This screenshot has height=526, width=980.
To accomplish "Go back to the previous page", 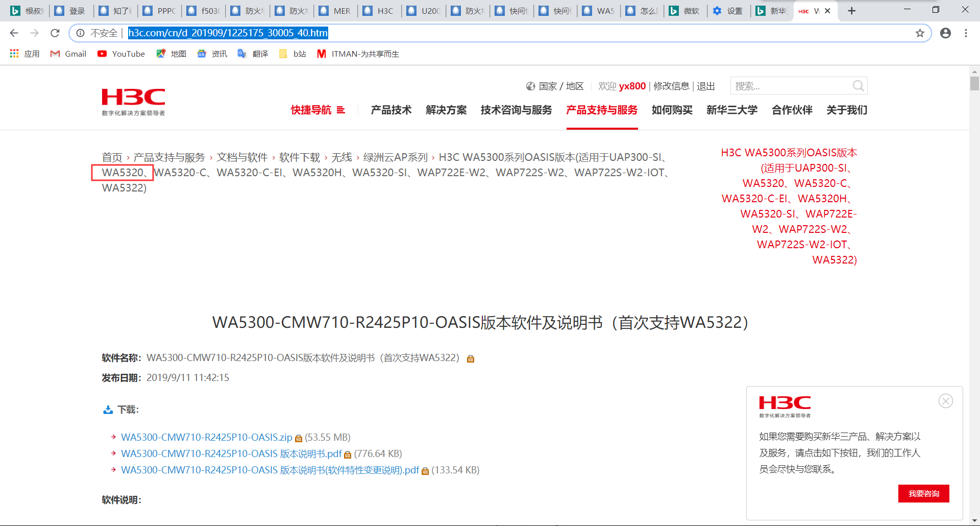I will (x=14, y=33).
